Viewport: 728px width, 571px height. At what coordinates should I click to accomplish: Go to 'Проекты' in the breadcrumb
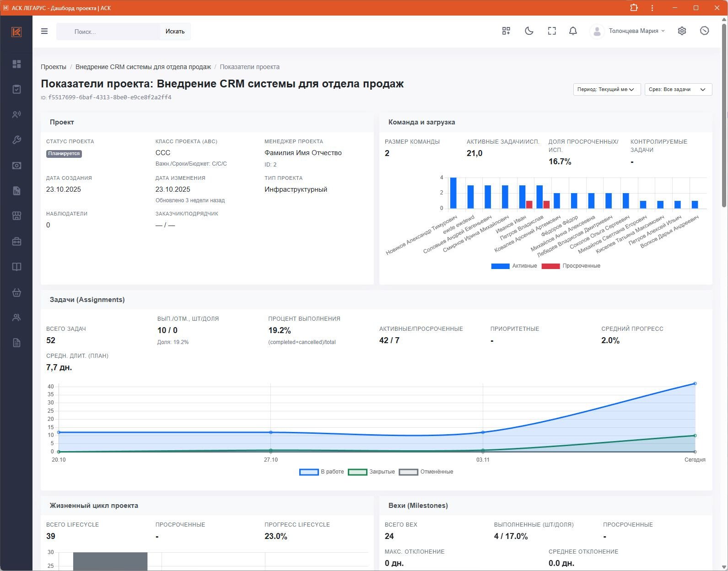coord(54,67)
